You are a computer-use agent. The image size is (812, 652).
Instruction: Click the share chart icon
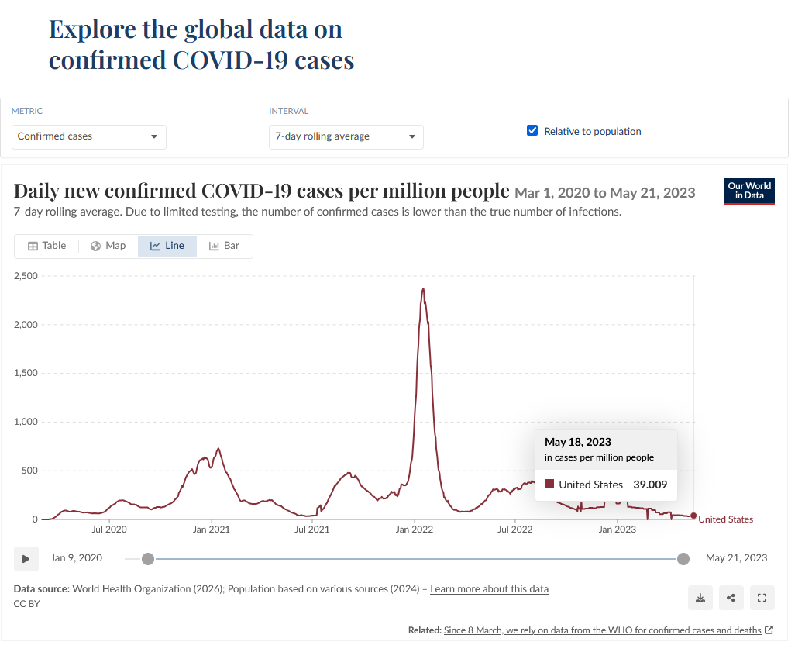point(731,598)
